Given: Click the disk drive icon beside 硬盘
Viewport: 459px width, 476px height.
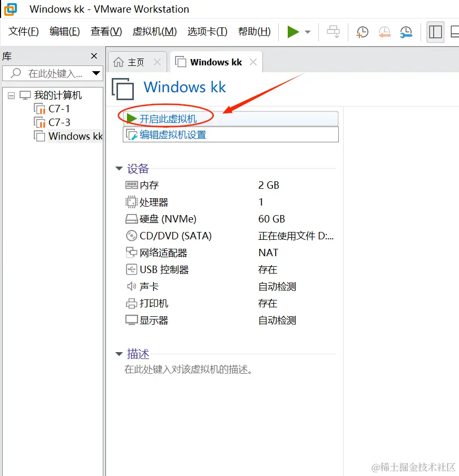Looking at the screenshot, I should pyautogui.click(x=131, y=219).
